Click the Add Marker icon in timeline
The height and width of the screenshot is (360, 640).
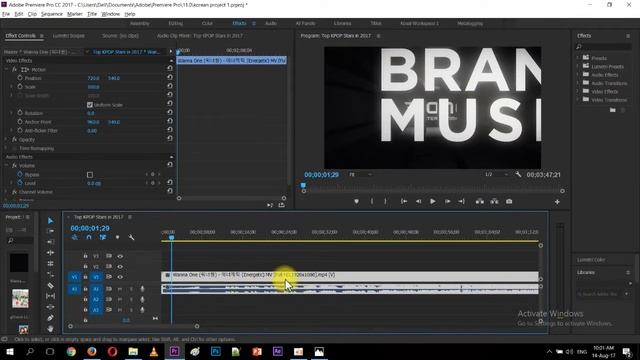click(x=118, y=237)
